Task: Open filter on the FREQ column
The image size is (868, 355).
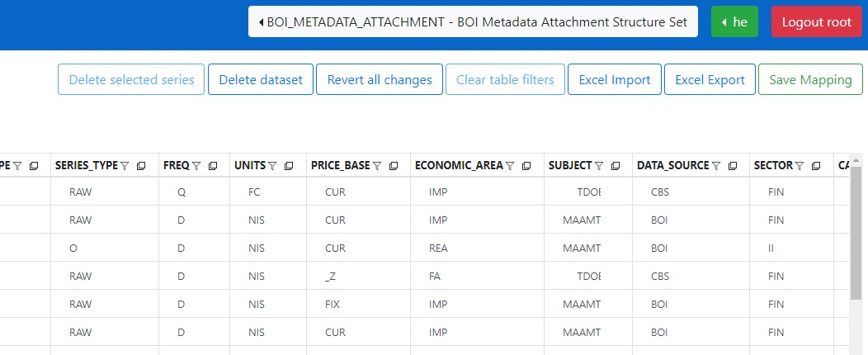Action: [196, 166]
